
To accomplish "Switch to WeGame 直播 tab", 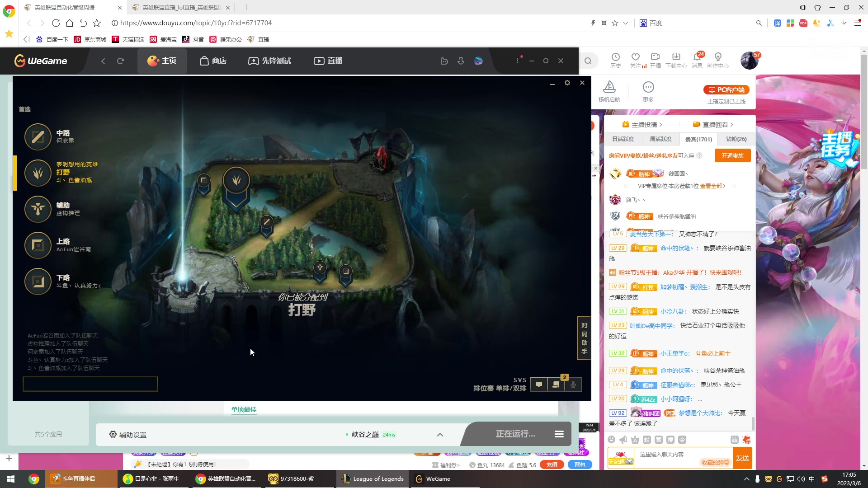I will pos(328,61).
